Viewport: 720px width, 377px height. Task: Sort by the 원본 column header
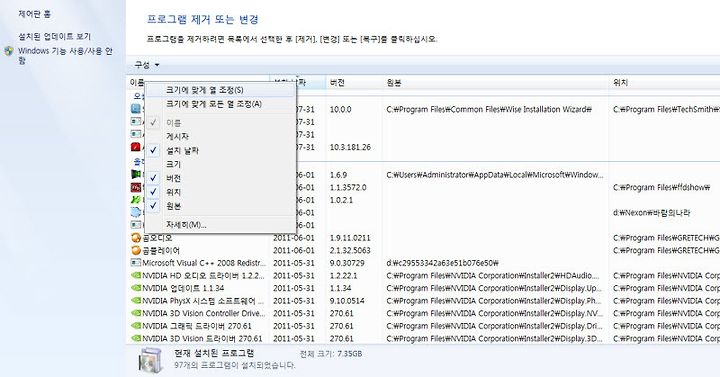coord(496,83)
